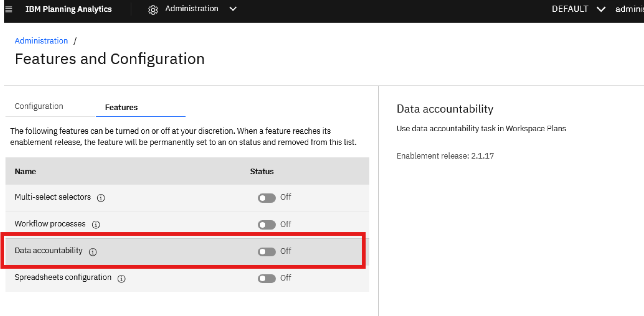Select the Multi-select selectors row name
The image size is (644, 316).
coord(53,197)
